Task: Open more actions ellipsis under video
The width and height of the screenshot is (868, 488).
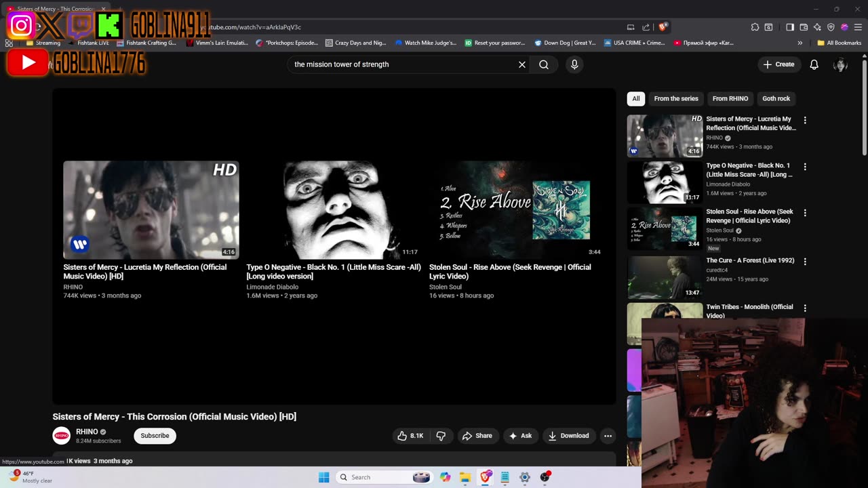Action: [608, 436]
